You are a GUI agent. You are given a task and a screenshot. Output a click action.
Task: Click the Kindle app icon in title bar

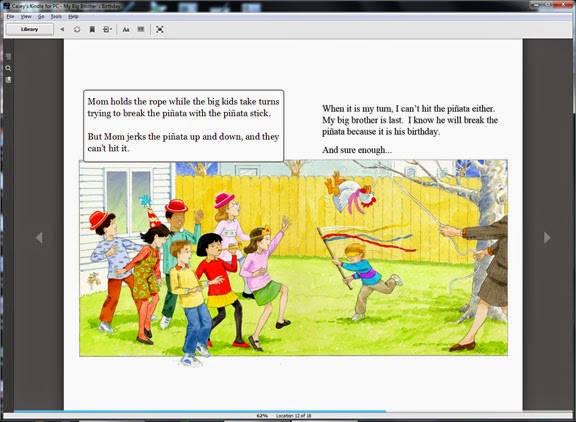pyautogui.click(x=6, y=6)
